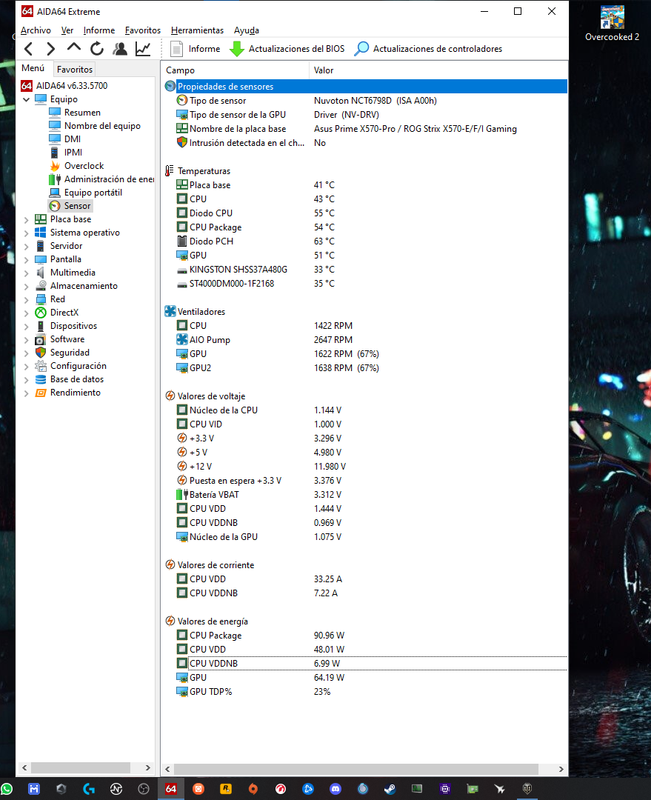This screenshot has height=800, width=651.
Task: Switch to the Favoritos tab
Action: 74,69
